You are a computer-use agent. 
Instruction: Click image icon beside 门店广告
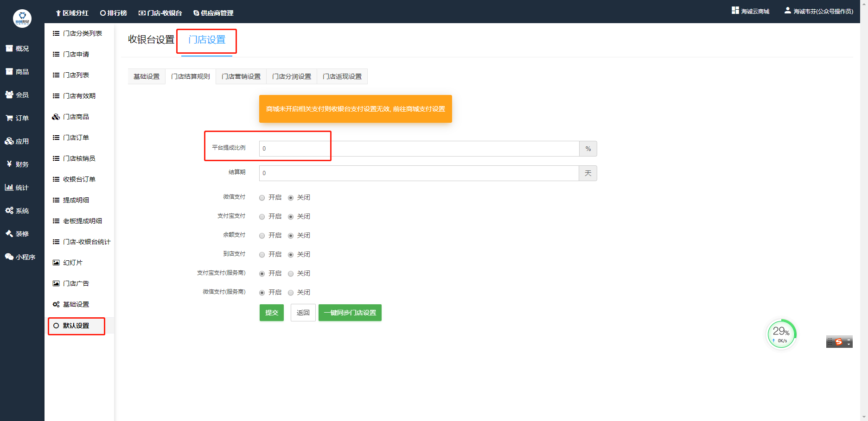coord(56,283)
